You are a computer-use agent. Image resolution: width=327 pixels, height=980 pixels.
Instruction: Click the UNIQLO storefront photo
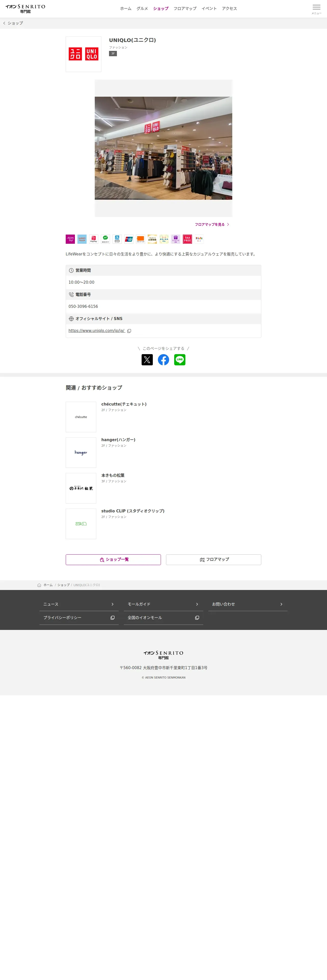(163, 148)
